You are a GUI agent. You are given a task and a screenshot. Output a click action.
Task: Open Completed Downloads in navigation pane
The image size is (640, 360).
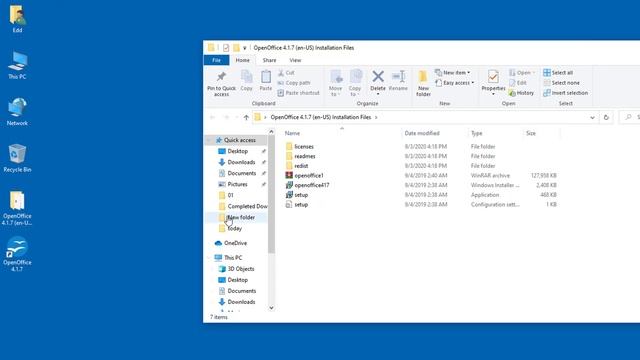click(x=247, y=206)
